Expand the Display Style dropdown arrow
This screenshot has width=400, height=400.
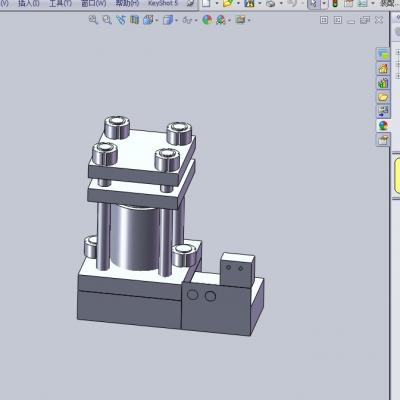click(x=176, y=21)
